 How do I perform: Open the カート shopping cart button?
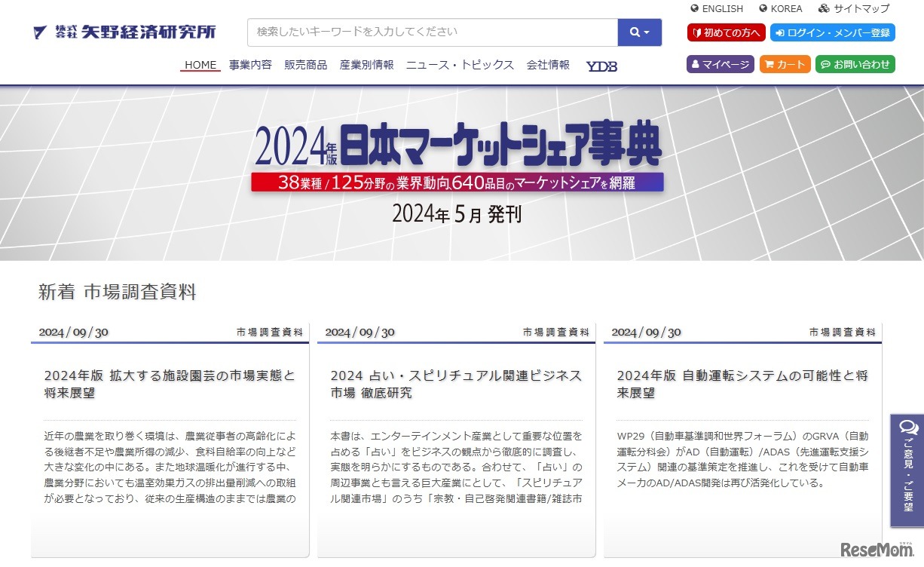[x=785, y=64]
